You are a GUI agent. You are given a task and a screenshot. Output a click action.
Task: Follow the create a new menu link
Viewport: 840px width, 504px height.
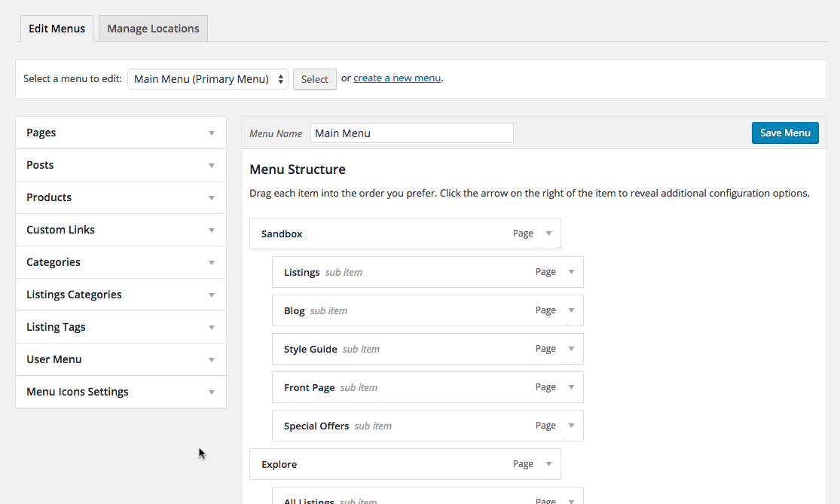pos(397,78)
